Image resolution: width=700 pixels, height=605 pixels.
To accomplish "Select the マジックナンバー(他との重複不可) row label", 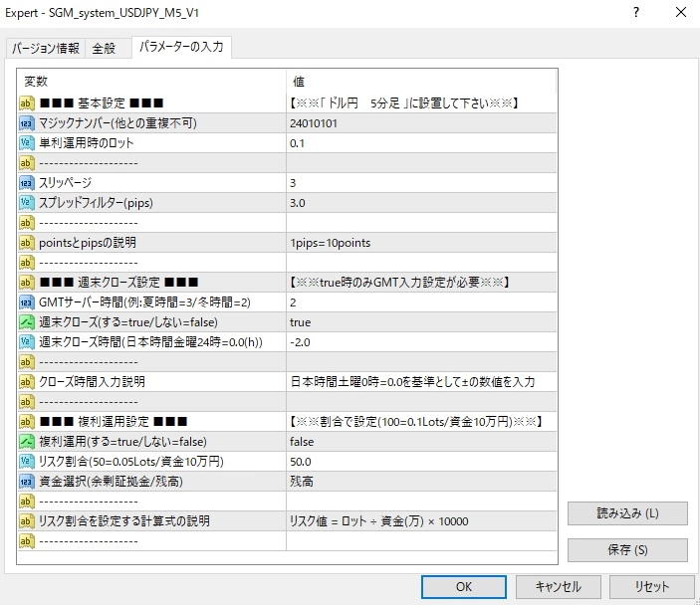I will 117,123.
